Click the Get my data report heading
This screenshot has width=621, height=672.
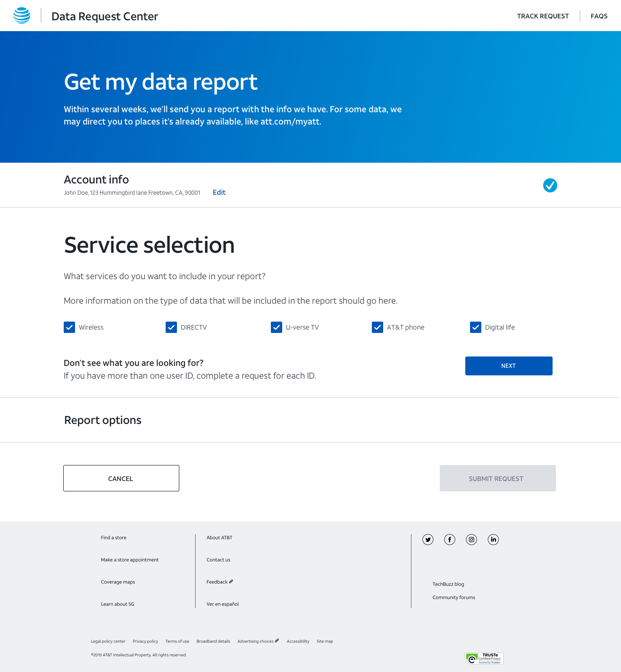click(161, 82)
